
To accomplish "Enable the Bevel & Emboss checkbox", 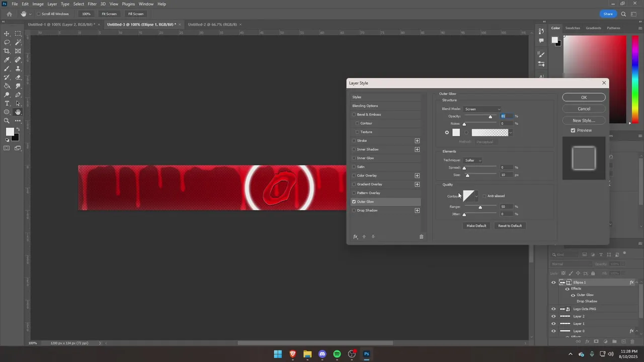I will [x=354, y=115].
